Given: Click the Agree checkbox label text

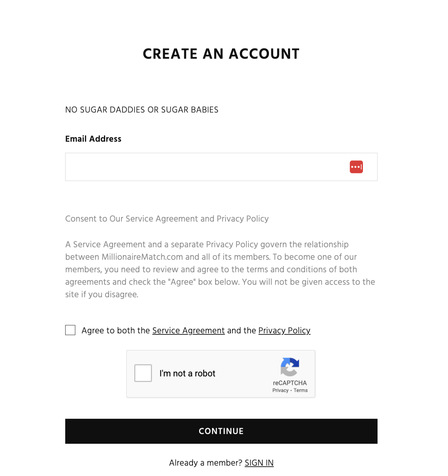Looking at the screenshot, I should click(x=115, y=330).
